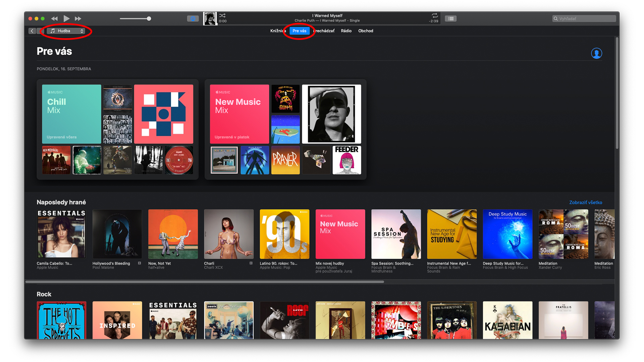The height and width of the screenshot is (362, 644).
Task: Click the Focus Brain & High Focus artist text
Action: click(x=505, y=267)
